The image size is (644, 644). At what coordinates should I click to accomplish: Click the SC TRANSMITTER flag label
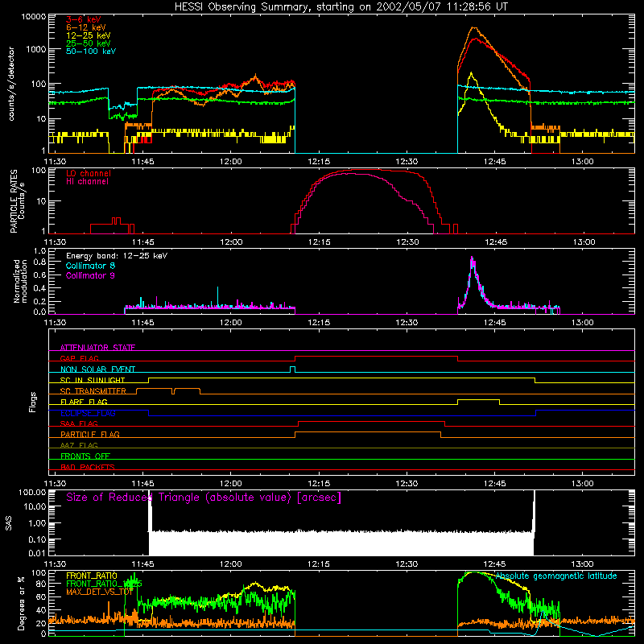[x=93, y=391]
